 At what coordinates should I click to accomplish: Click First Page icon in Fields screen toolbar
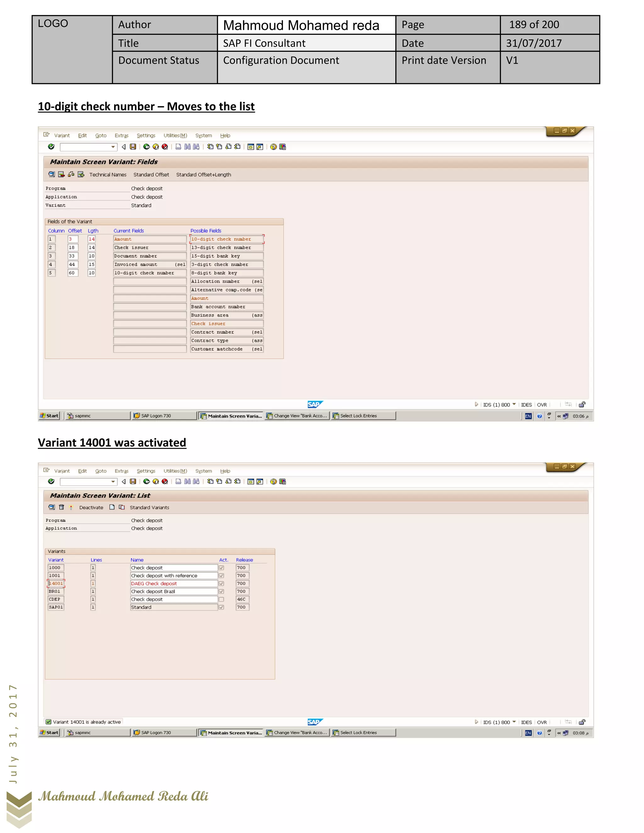(210, 147)
